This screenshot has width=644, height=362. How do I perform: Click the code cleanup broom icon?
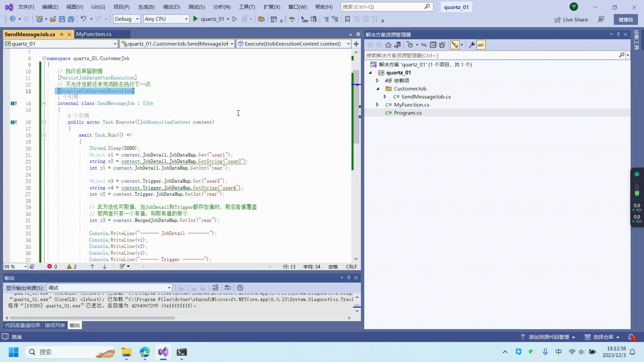[x=122, y=266]
